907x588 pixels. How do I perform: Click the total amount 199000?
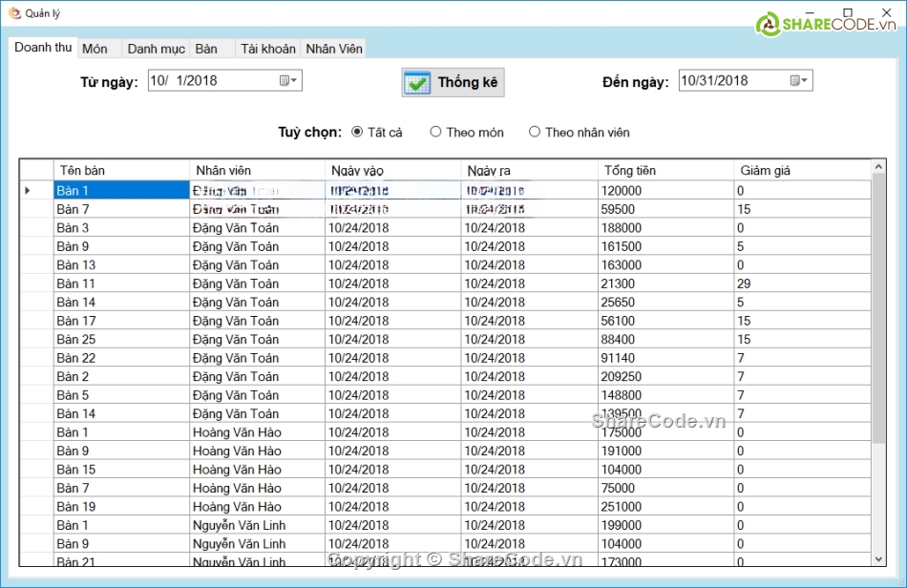[665, 525]
